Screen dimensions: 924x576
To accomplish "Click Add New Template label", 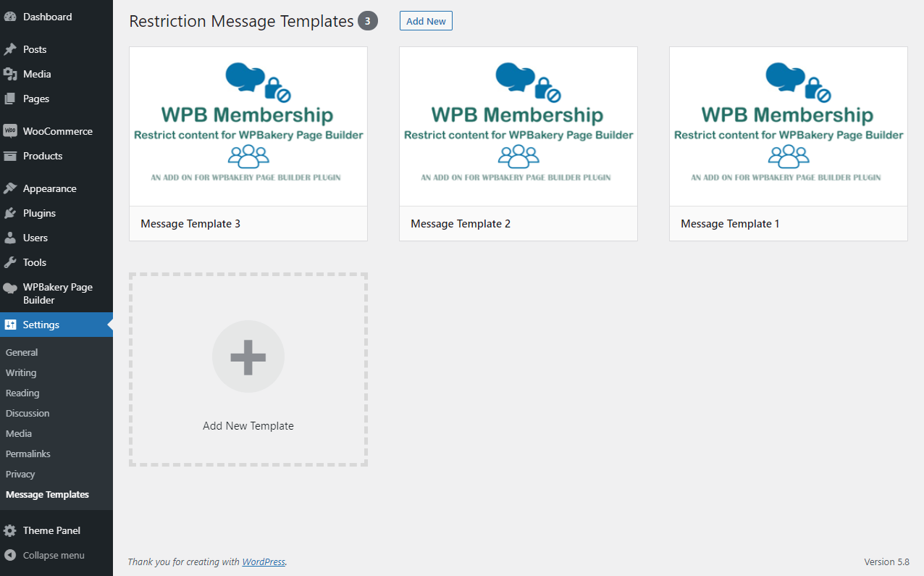I will click(x=248, y=426).
